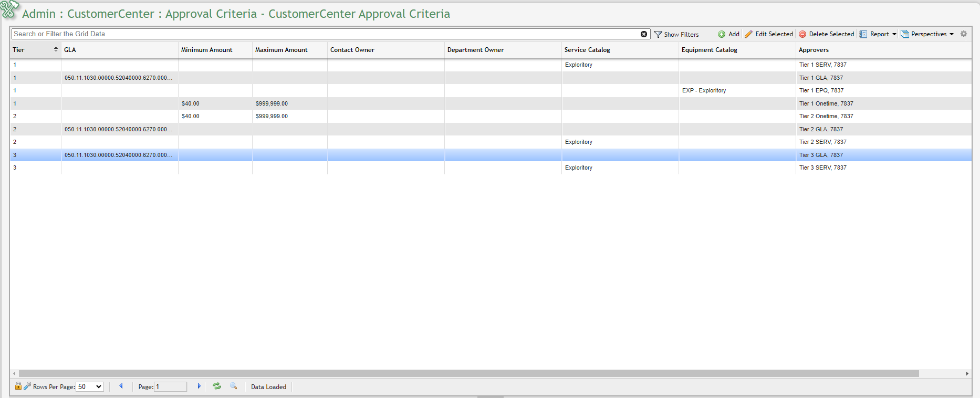The height and width of the screenshot is (398, 980).
Task: Click the wrench icon in footer
Action: [x=27, y=386]
